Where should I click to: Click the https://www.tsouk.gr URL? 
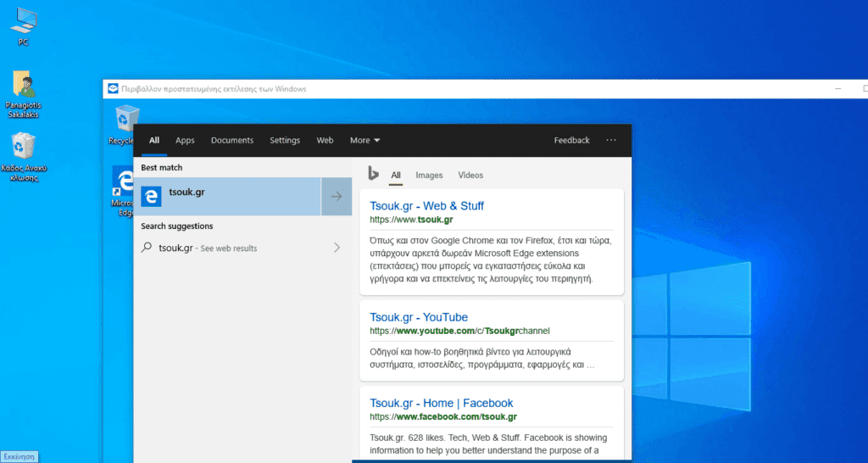click(411, 220)
